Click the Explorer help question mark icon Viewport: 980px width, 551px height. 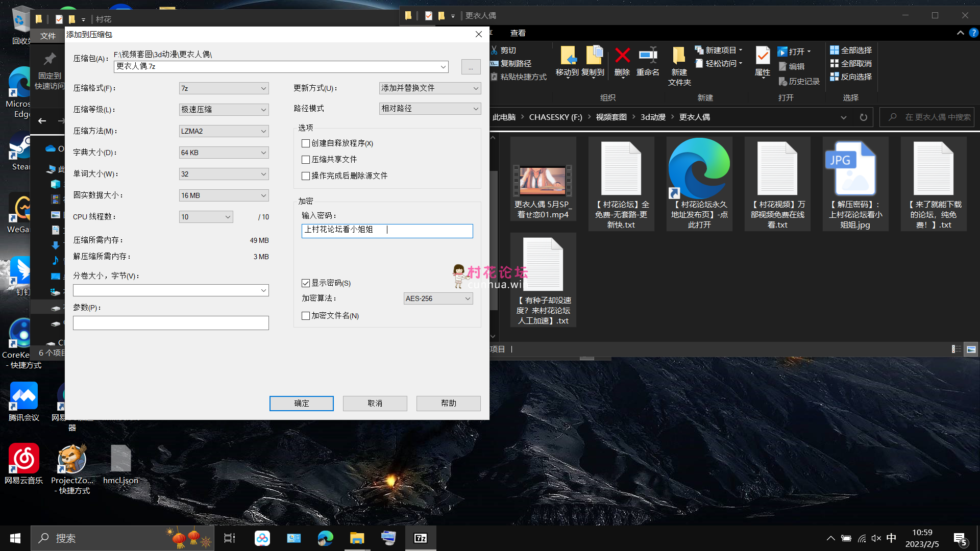click(973, 33)
